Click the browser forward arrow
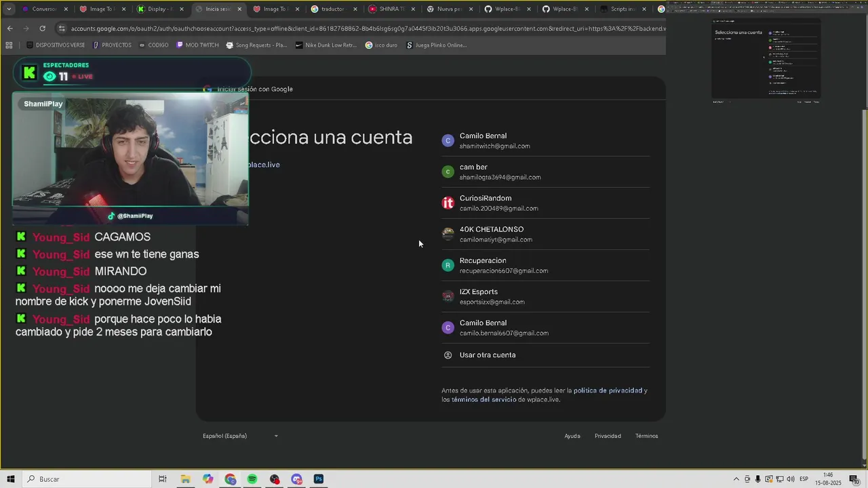868x488 pixels. [26, 28]
